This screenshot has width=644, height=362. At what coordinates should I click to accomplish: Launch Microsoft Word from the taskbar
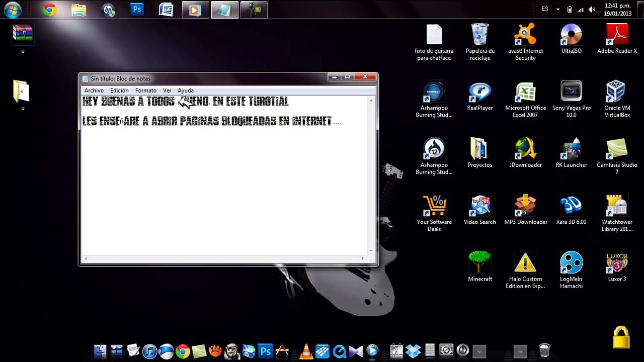point(166,10)
